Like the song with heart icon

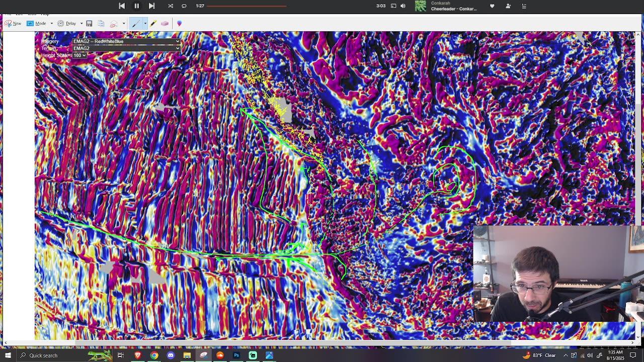[x=492, y=6]
